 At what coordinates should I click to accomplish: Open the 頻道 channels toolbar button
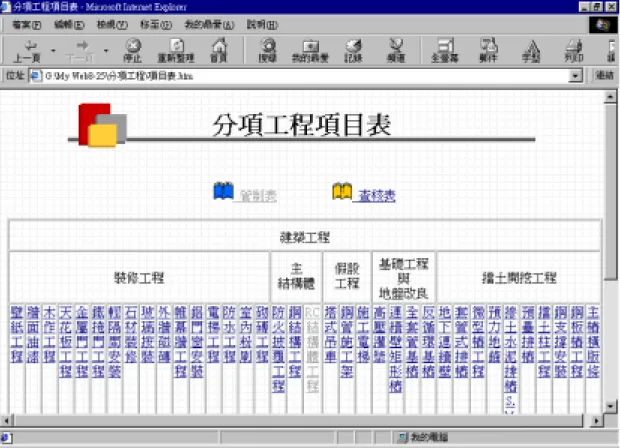[396, 51]
